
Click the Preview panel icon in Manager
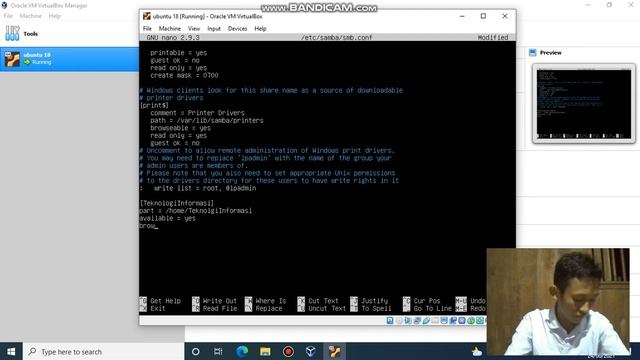coord(532,52)
